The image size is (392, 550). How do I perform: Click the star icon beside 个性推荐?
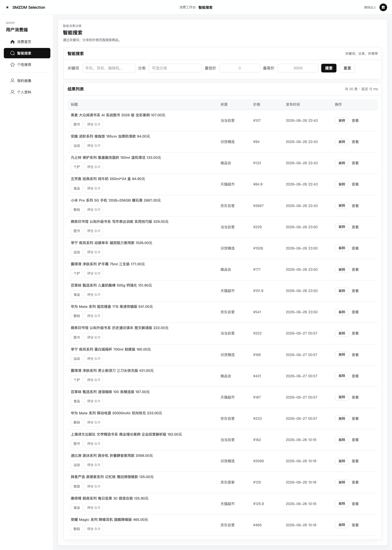13,65
